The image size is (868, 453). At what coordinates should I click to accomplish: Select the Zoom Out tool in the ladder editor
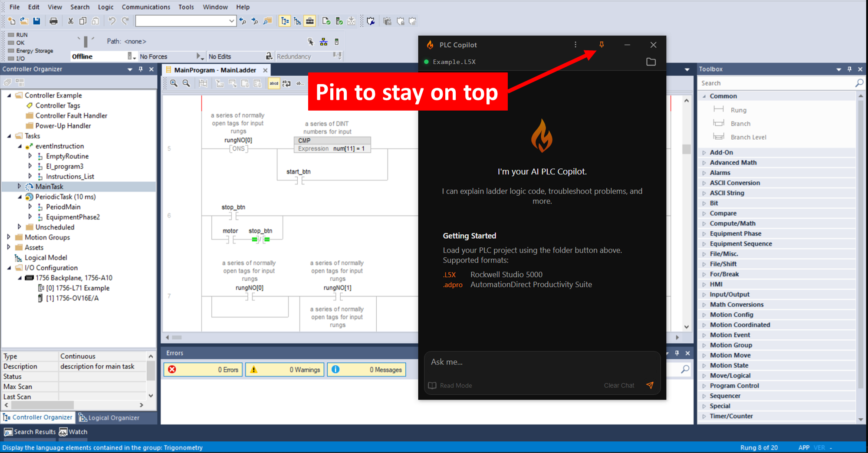coord(186,83)
